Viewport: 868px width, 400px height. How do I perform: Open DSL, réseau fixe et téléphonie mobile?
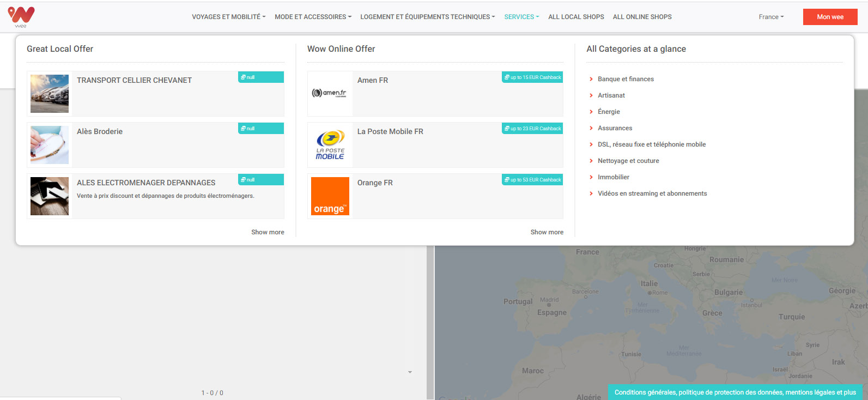[x=652, y=144]
